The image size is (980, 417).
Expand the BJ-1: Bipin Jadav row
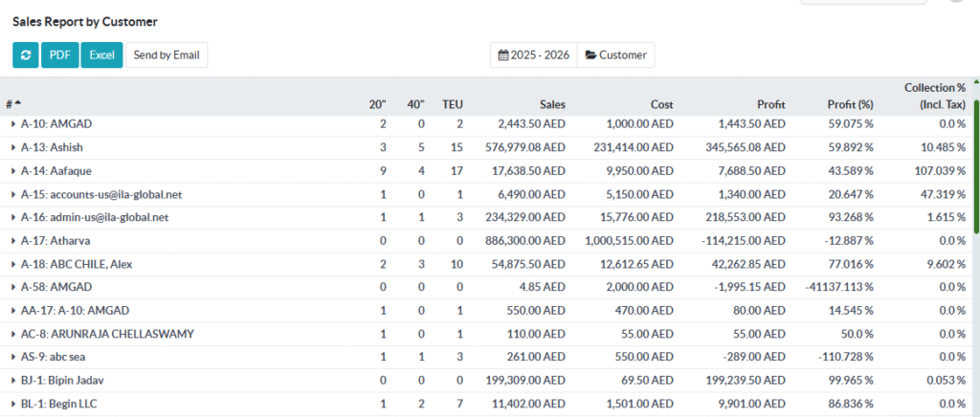click(x=13, y=381)
